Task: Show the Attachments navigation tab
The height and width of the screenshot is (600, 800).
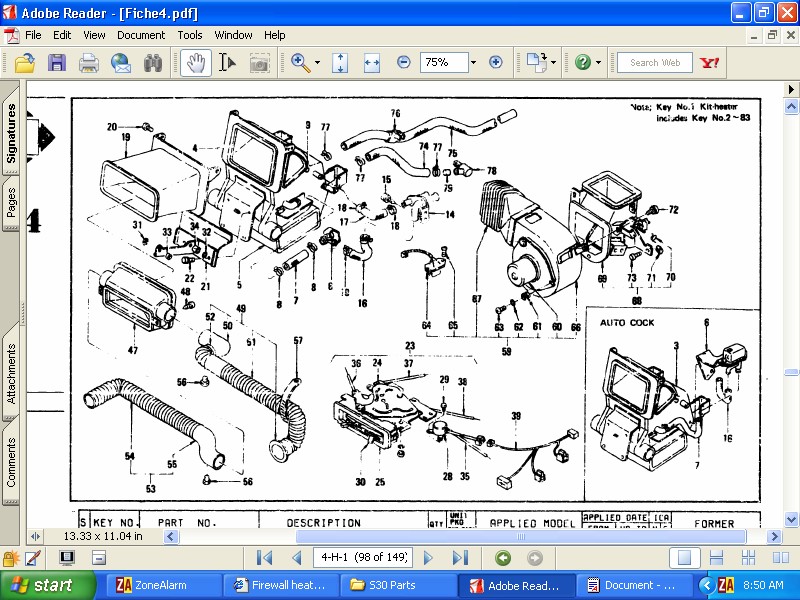Action: point(11,374)
